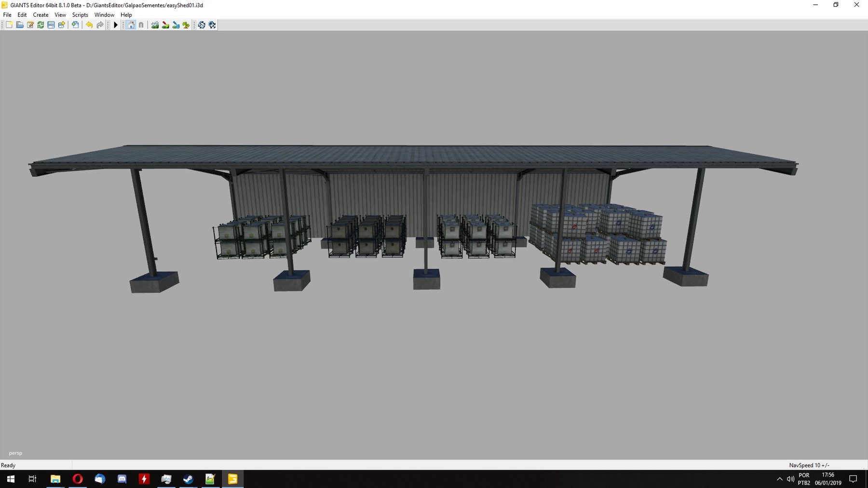Open Steam from the taskbar
The image size is (868, 488).
click(188, 479)
